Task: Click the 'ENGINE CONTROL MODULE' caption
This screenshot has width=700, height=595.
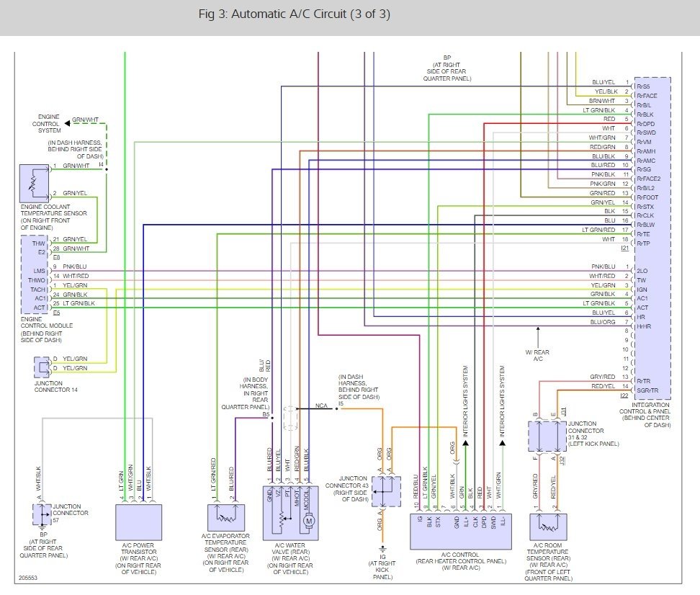Action: point(46,330)
